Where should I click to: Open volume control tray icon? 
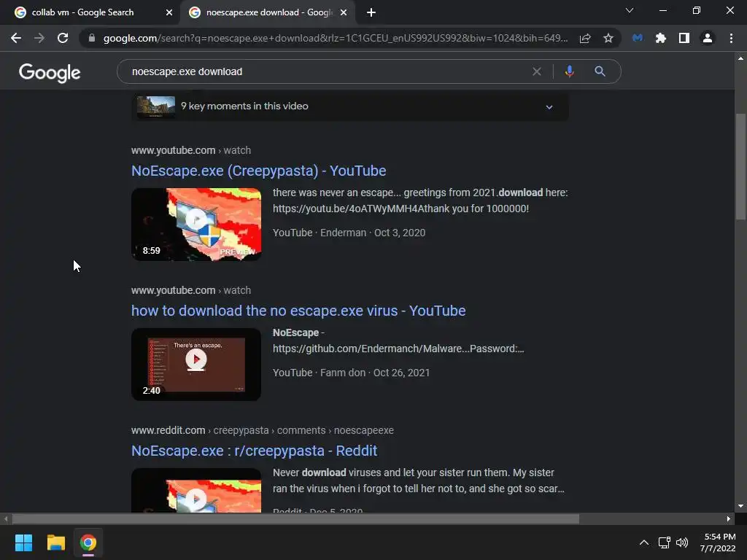point(682,542)
